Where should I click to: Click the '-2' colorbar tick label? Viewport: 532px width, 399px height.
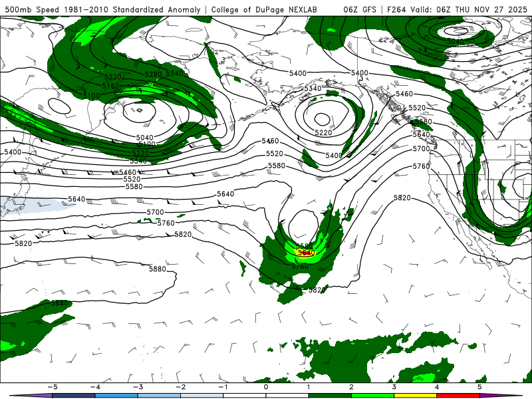coord(180,387)
